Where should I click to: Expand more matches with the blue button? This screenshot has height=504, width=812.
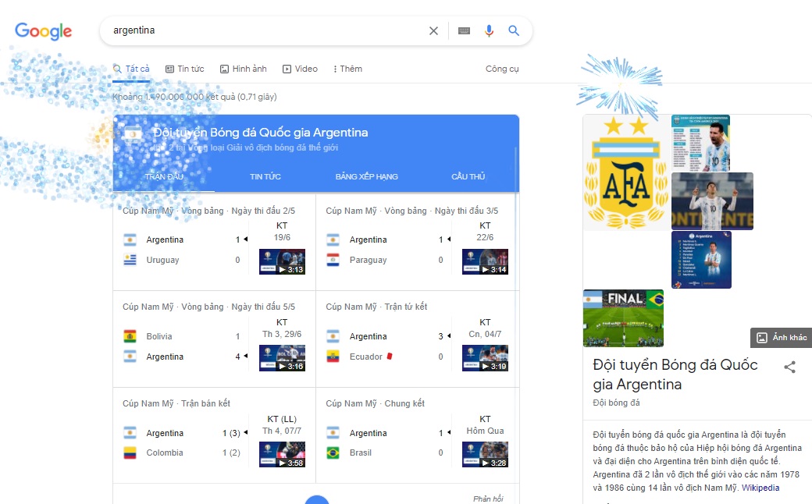[316, 499]
